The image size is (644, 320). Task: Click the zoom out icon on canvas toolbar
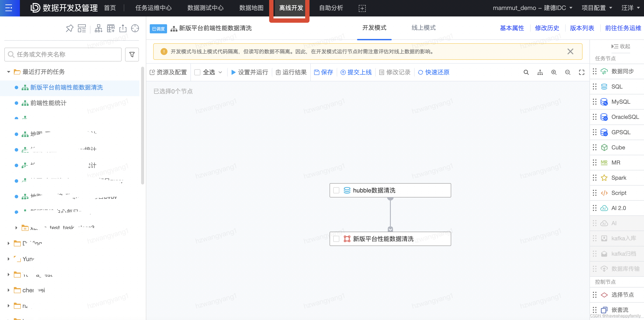(567, 72)
